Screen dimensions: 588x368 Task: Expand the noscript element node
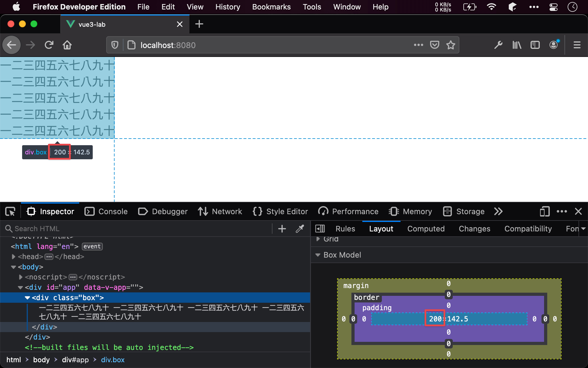[20, 277]
